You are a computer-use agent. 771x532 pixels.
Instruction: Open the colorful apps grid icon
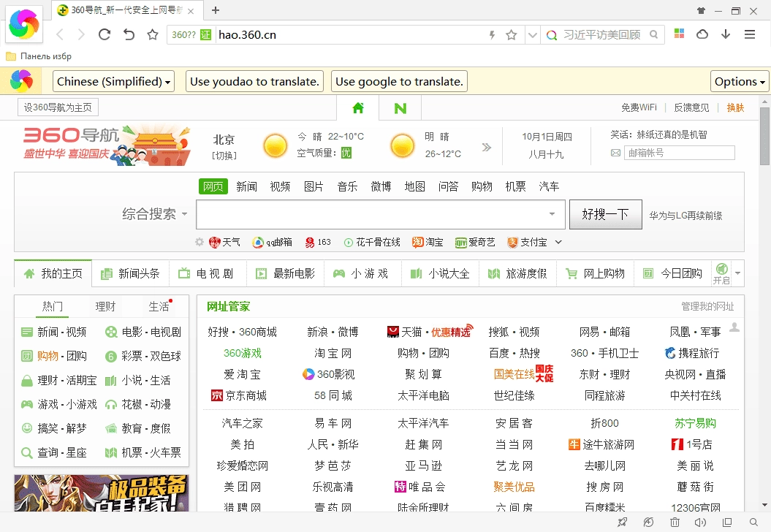tap(680, 34)
